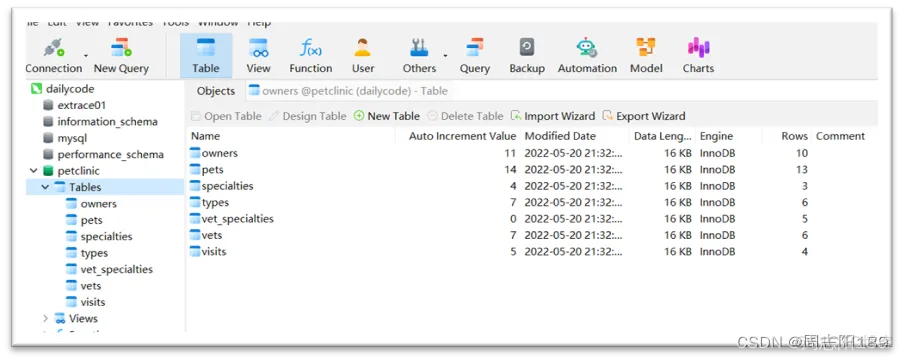Select the performance_schema database
The image size is (903, 361).
(104, 154)
